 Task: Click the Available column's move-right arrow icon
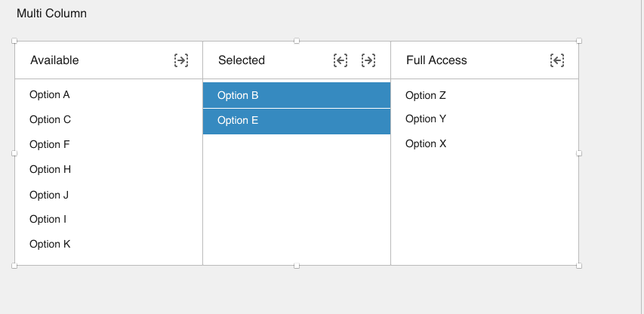181,60
